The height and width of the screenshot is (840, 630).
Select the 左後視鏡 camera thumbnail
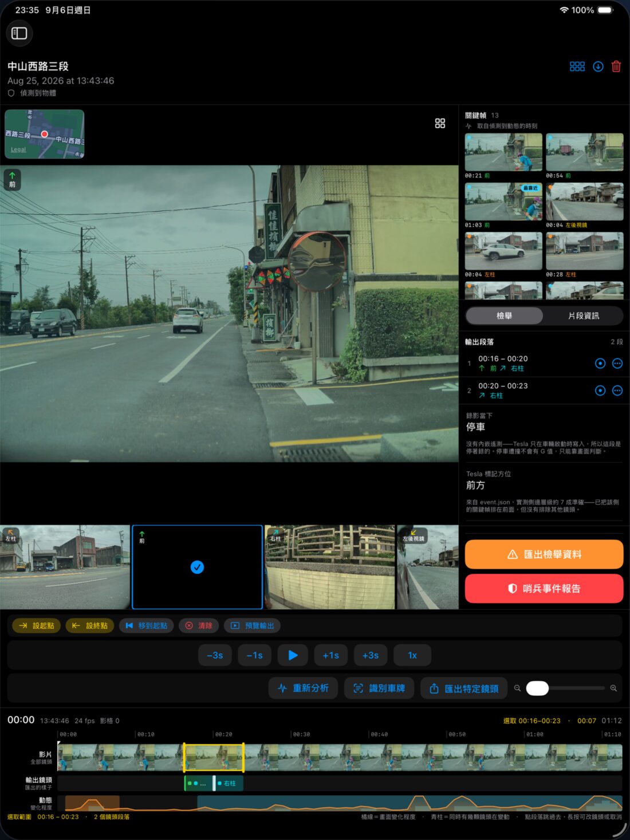pos(428,567)
